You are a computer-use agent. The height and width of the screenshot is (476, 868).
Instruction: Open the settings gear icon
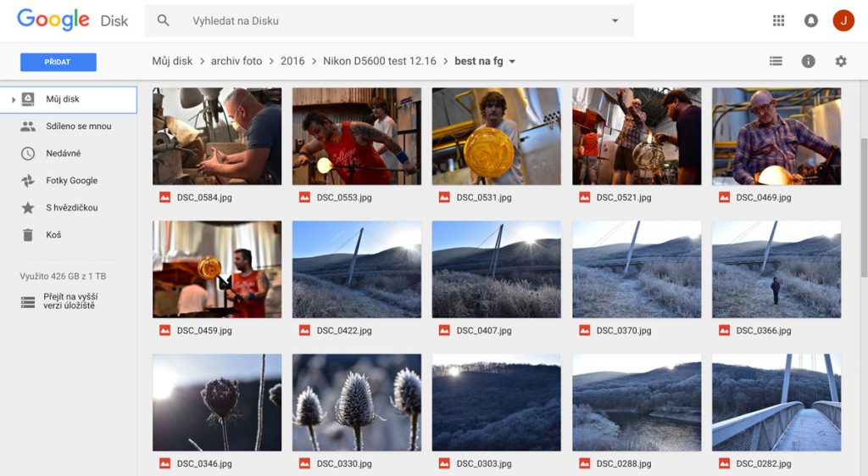[x=841, y=61]
